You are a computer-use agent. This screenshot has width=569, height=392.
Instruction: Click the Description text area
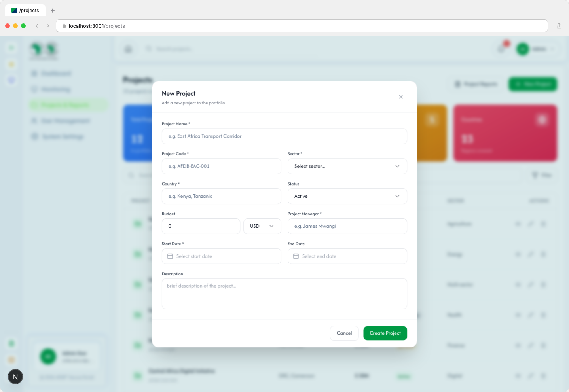(284, 294)
